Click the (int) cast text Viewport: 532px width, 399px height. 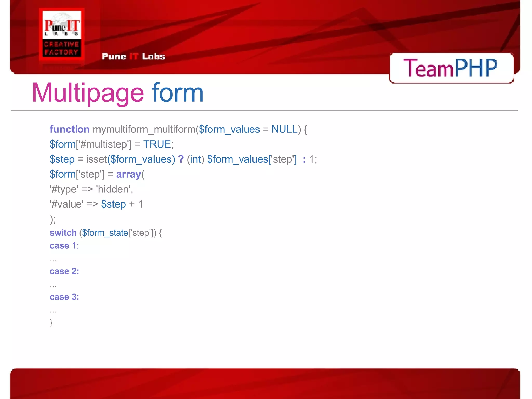click(x=195, y=159)
